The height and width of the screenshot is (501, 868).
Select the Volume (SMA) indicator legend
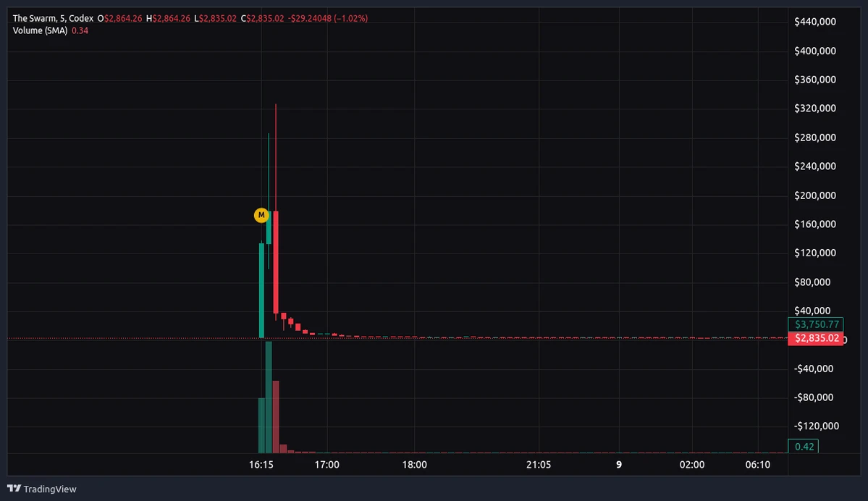40,30
